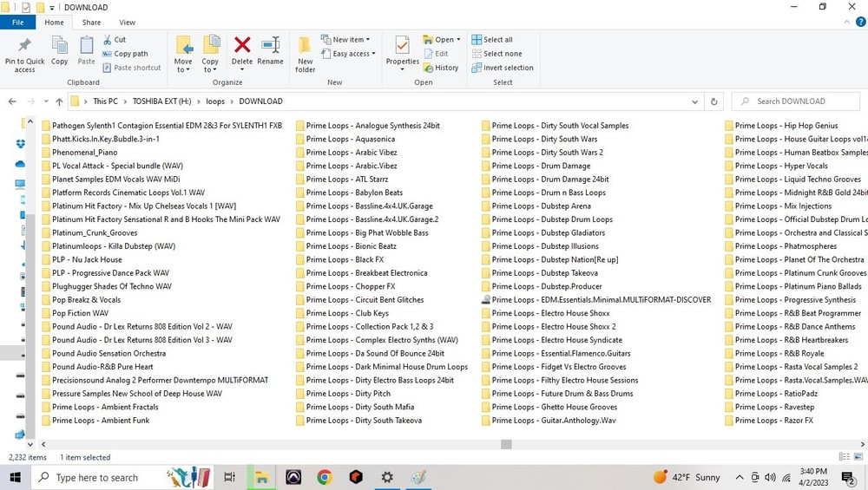Select Pop Fiction WAV folder
Viewport: 868px width, 490px height.
[x=75, y=313]
